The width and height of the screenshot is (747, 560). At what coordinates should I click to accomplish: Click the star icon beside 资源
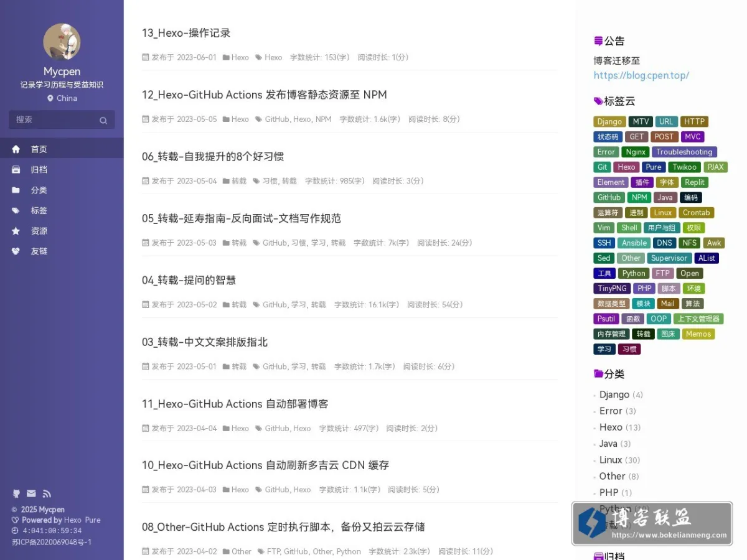[x=16, y=231]
